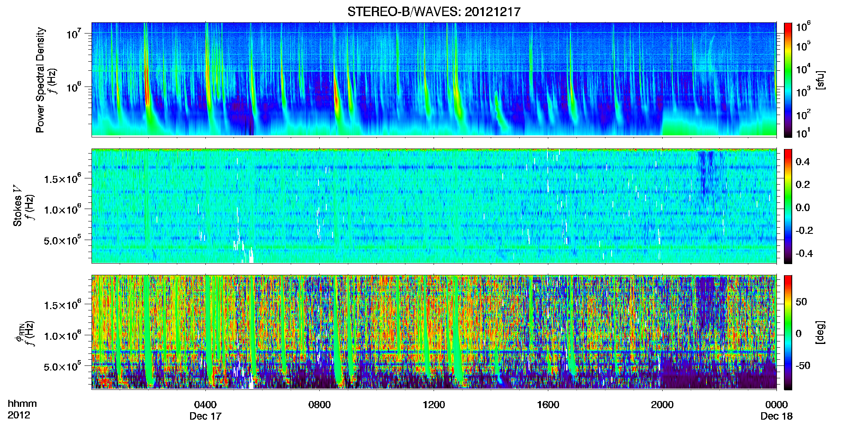The height and width of the screenshot is (447, 868).
Task: Click the Dec 17 date label
Action: tap(205, 416)
